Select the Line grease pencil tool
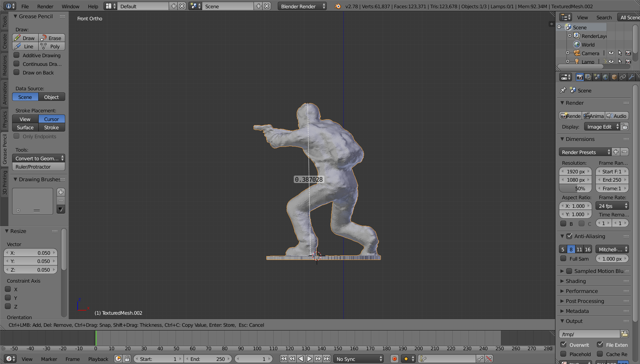 tap(25, 46)
